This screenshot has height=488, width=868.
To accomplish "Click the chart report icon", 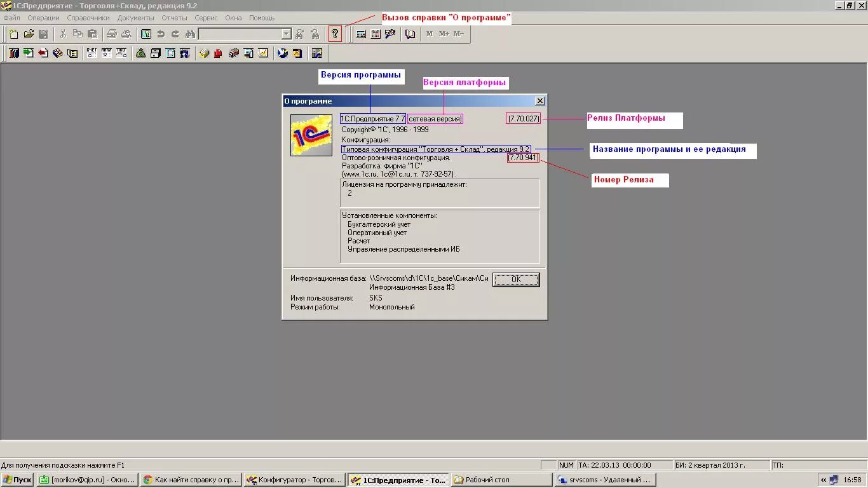I will (x=262, y=53).
